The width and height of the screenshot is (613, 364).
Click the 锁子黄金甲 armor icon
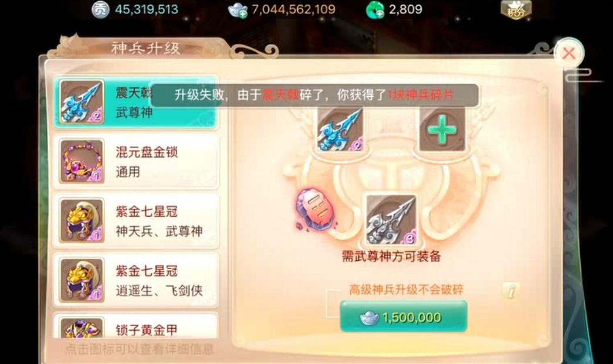[x=82, y=327]
